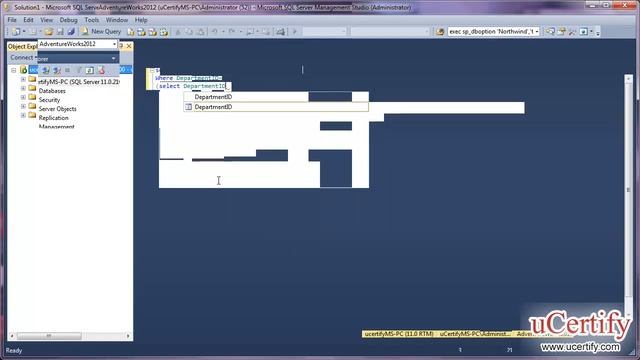
Task: Click the Cut icon in toolbar
Action: [178, 31]
